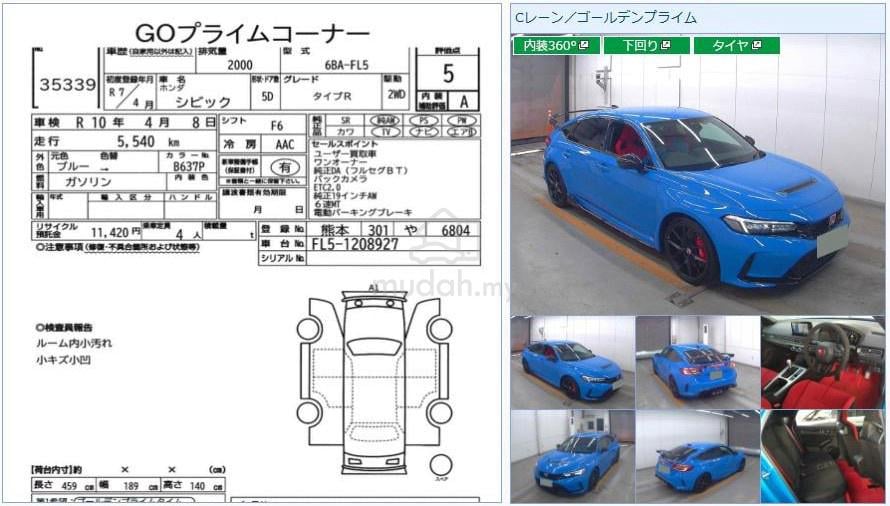Click the circled PS equipment mark
This screenshot has height=506, width=890.
[423, 120]
